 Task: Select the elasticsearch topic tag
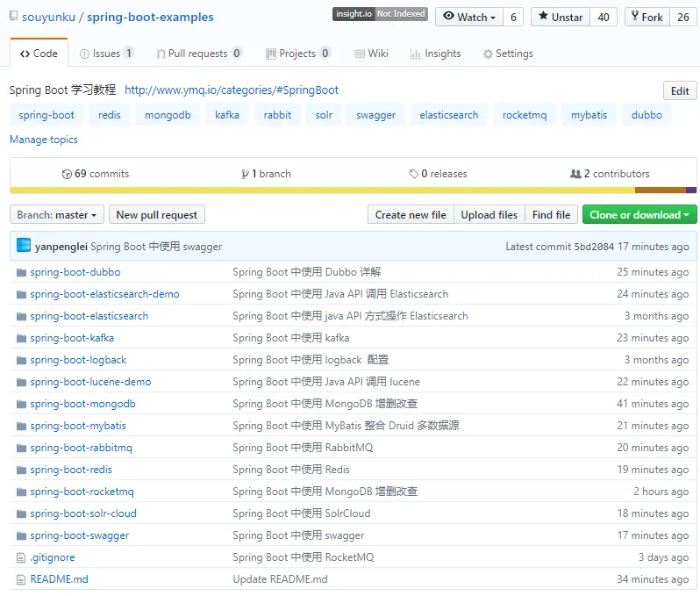tap(448, 115)
